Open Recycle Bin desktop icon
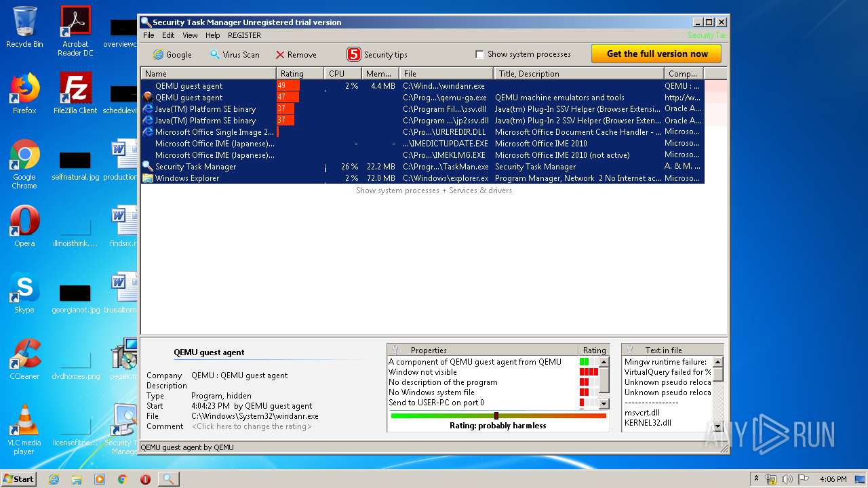 click(24, 27)
